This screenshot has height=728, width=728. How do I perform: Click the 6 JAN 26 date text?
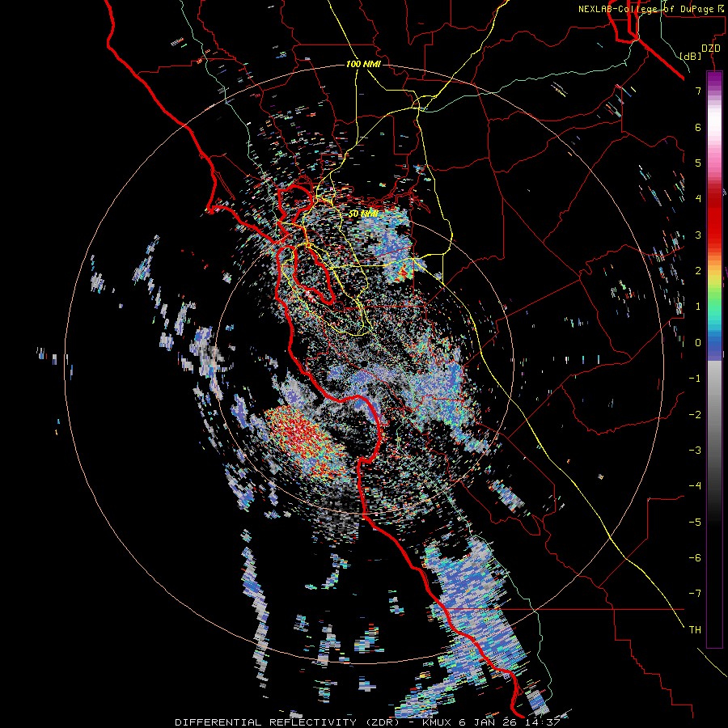pos(489,722)
